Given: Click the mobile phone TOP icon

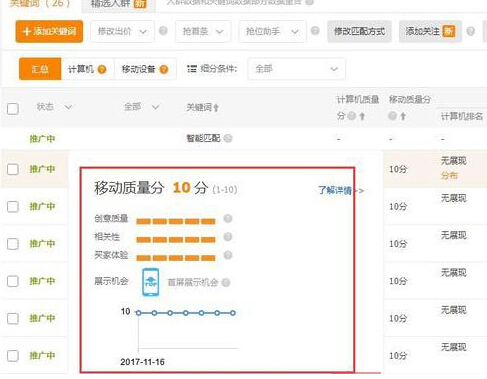Looking at the screenshot, I should (150, 282).
